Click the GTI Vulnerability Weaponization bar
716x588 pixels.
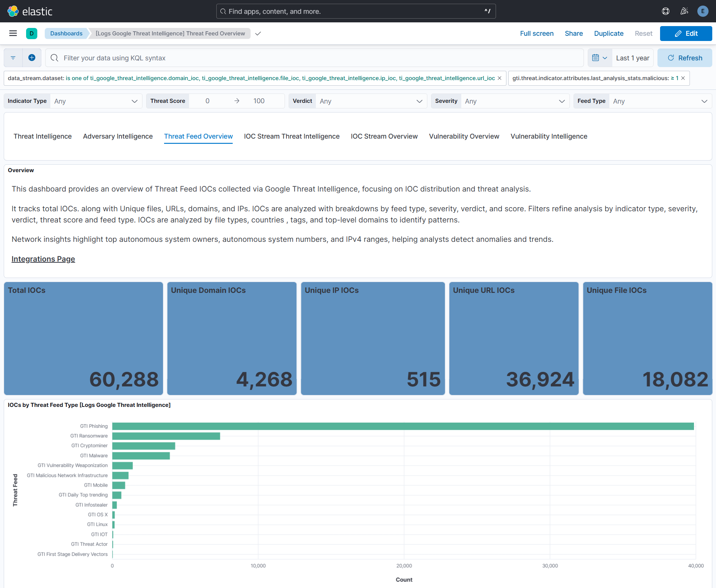click(x=122, y=465)
